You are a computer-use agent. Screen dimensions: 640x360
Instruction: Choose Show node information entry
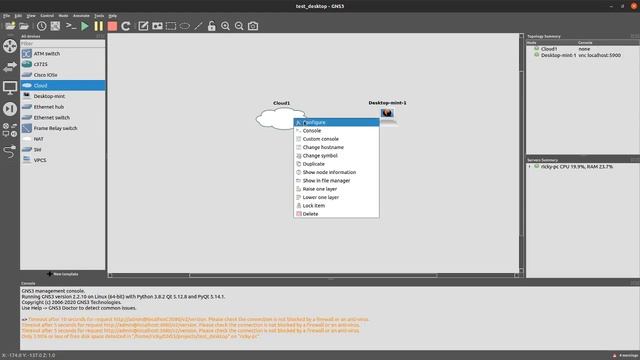(336, 172)
